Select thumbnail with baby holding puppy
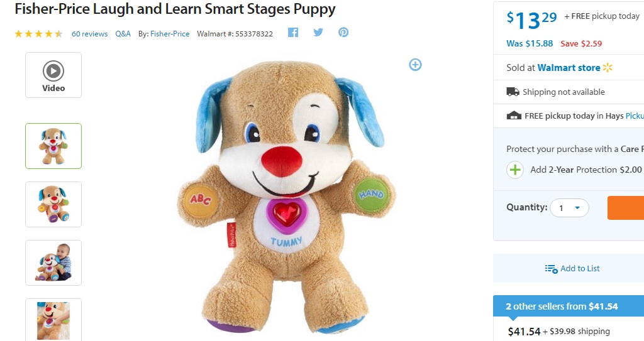644x341 pixels. [53, 263]
